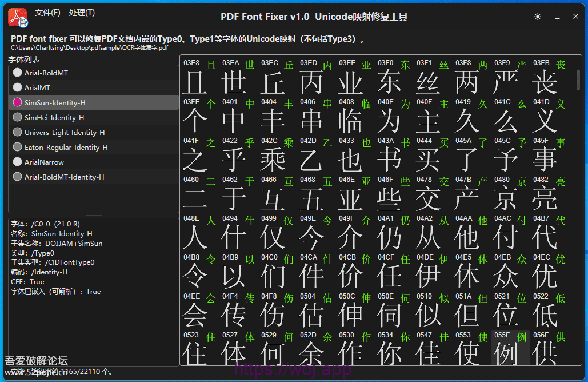This screenshot has width=588, height=382.
Task: Select the Arial-BoldMT font radio circle
Action: point(17,73)
